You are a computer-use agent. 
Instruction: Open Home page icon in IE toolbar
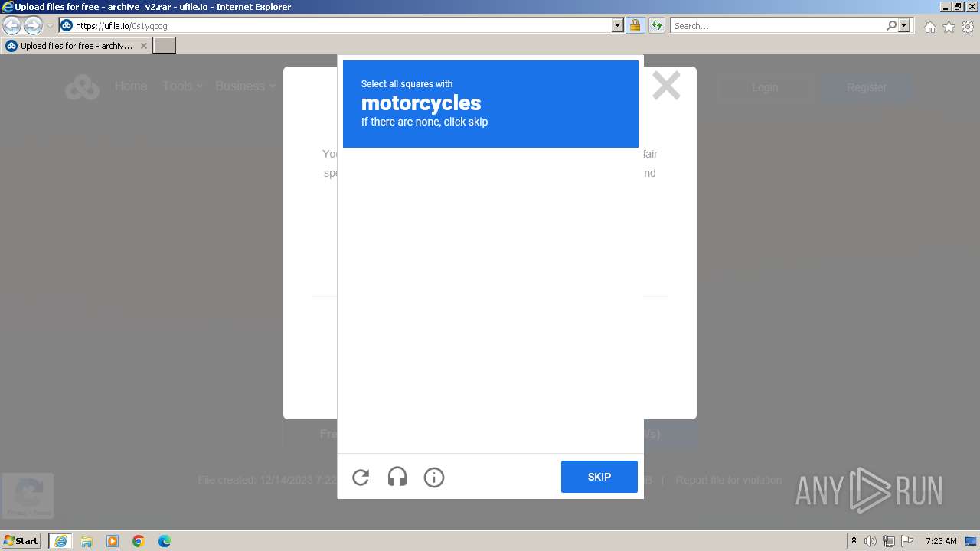(929, 27)
